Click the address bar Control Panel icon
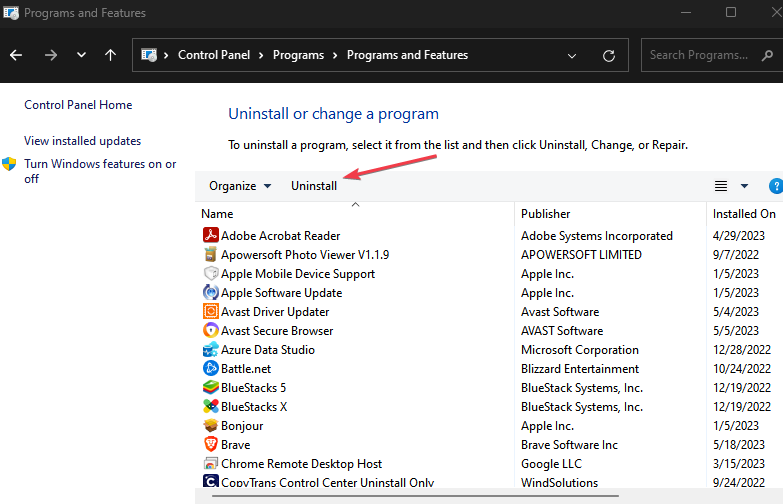Viewport: 783px width, 504px height. [149, 55]
